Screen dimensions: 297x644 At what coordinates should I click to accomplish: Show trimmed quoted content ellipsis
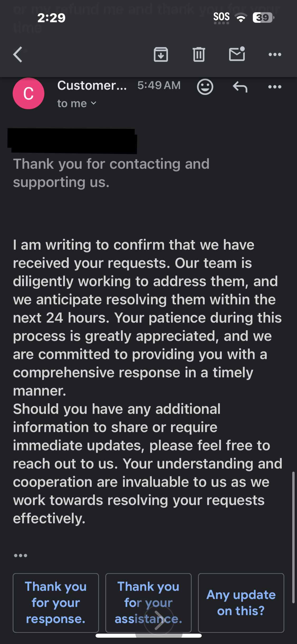click(21, 555)
